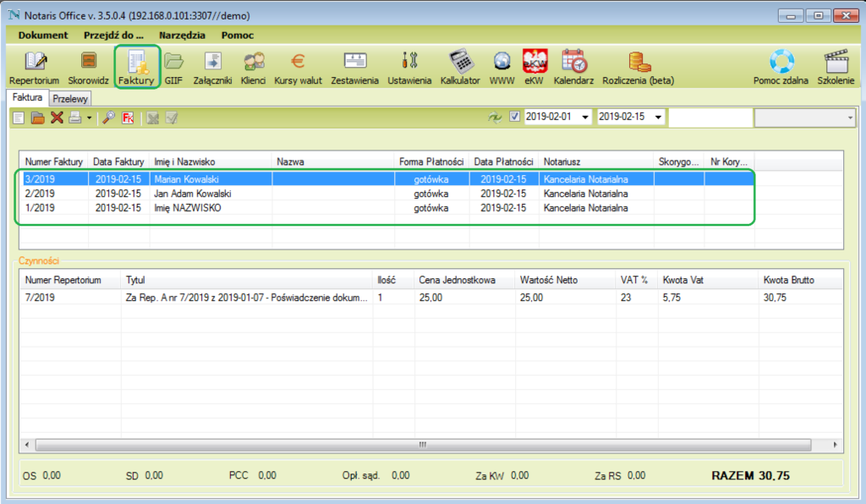Click the Kwota Brutto value 30,75

(775, 298)
